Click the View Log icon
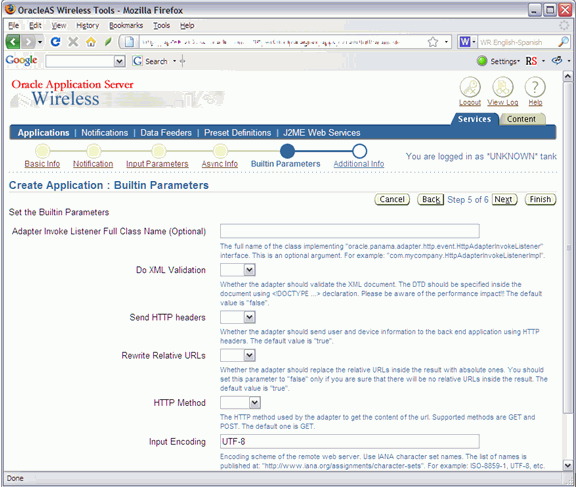 503,87
